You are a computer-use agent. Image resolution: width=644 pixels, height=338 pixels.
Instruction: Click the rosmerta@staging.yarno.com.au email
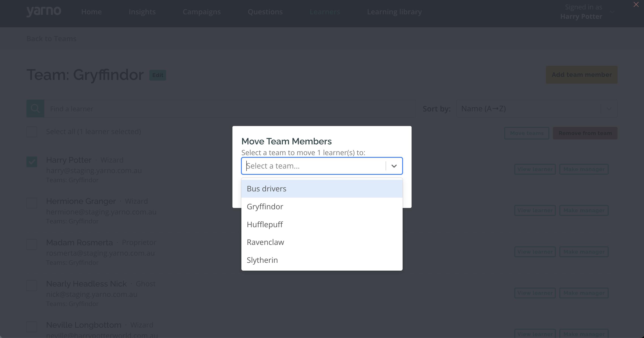tap(100, 253)
